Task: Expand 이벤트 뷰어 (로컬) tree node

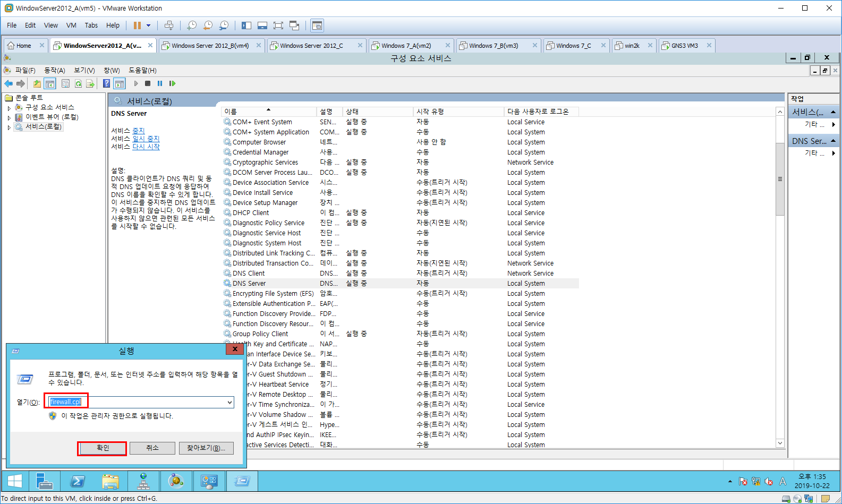Action: (9, 117)
